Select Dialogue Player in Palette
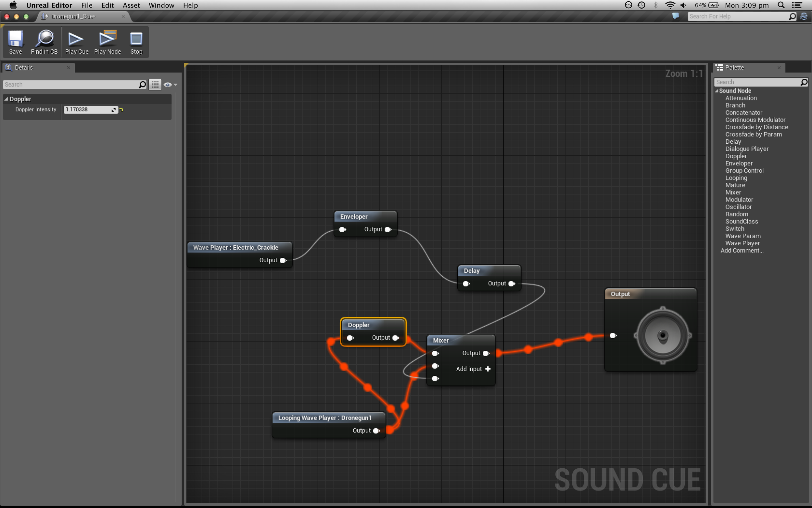 tap(746, 149)
